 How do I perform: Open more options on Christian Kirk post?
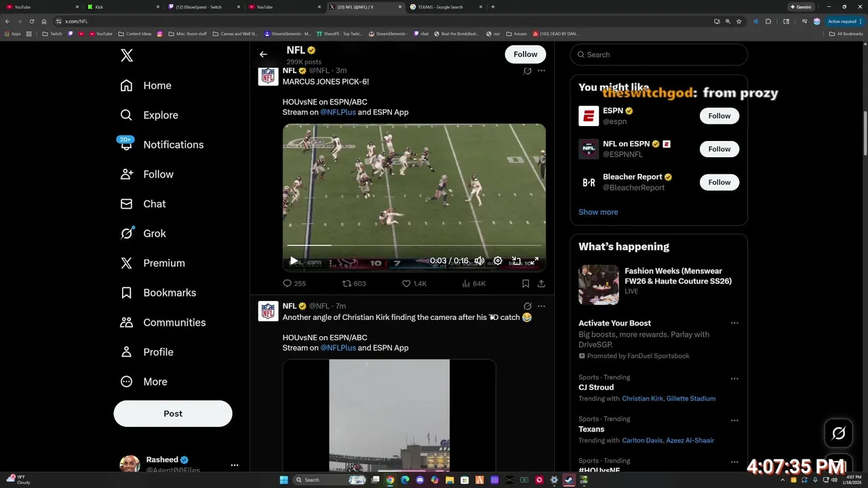[x=541, y=306]
